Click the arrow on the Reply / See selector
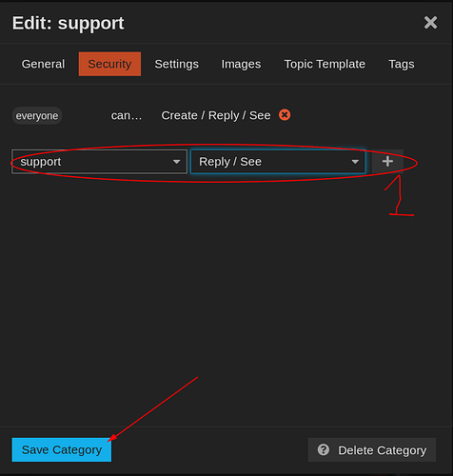Image resolution: width=453 pixels, height=476 pixels. 355,162
